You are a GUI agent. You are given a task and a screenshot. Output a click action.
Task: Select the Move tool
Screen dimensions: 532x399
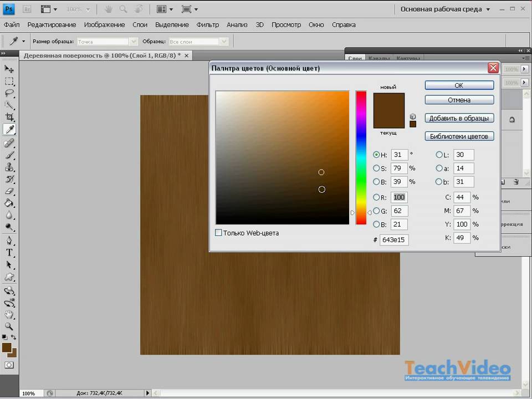[x=9, y=69]
